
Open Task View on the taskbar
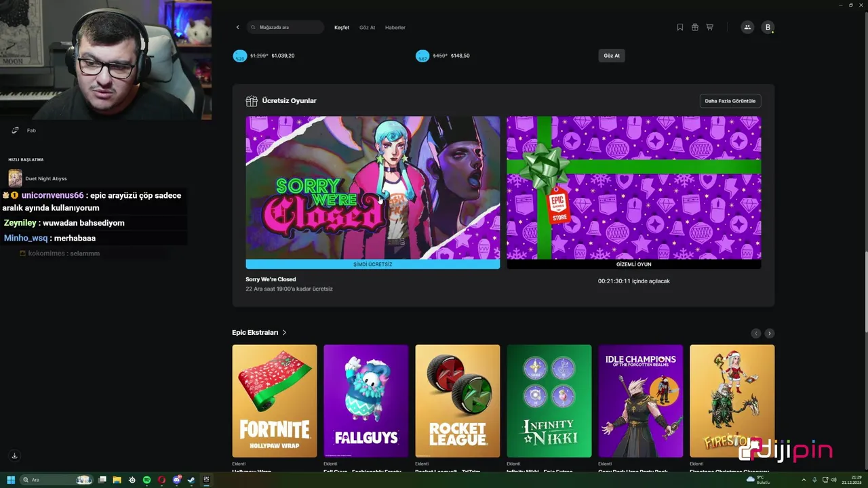coord(102,480)
